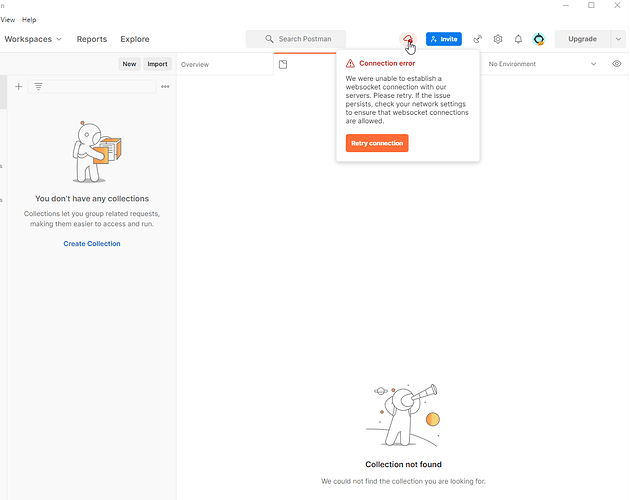Screen dimensions: 630x500
Task: Click the environment quick look eye icon
Action: tap(616, 64)
